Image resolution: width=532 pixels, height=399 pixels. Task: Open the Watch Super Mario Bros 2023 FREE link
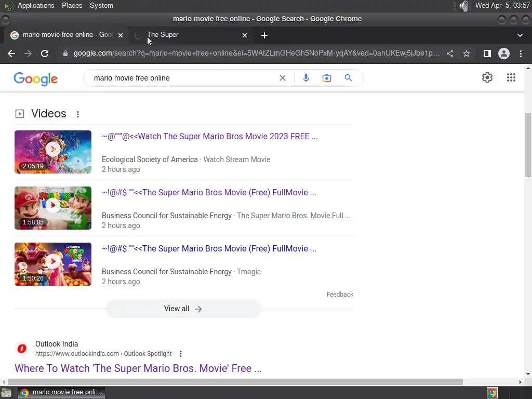tap(210, 137)
